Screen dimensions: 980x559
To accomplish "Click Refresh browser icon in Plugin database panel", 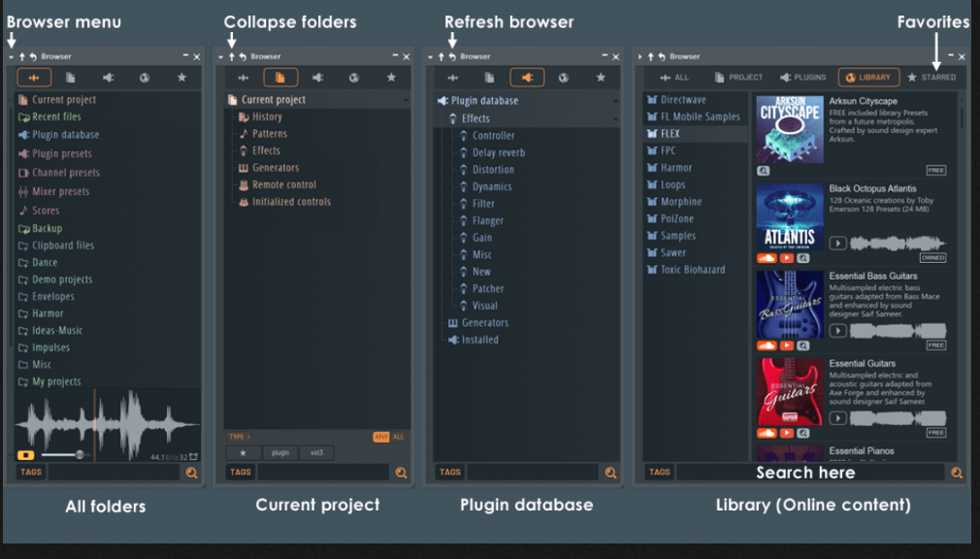I will click(452, 57).
